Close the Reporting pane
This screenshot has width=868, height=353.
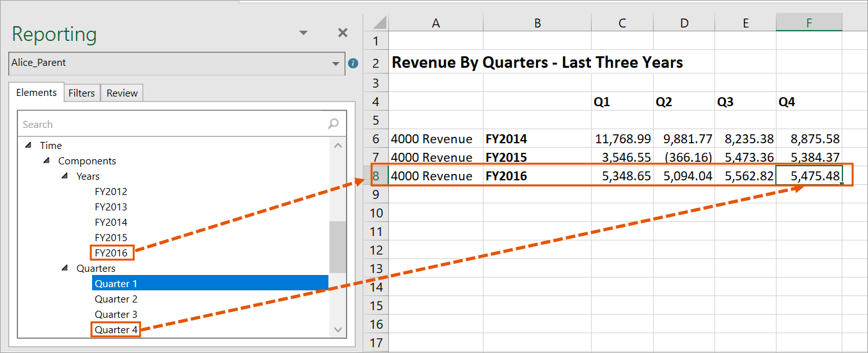click(x=343, y=33)
